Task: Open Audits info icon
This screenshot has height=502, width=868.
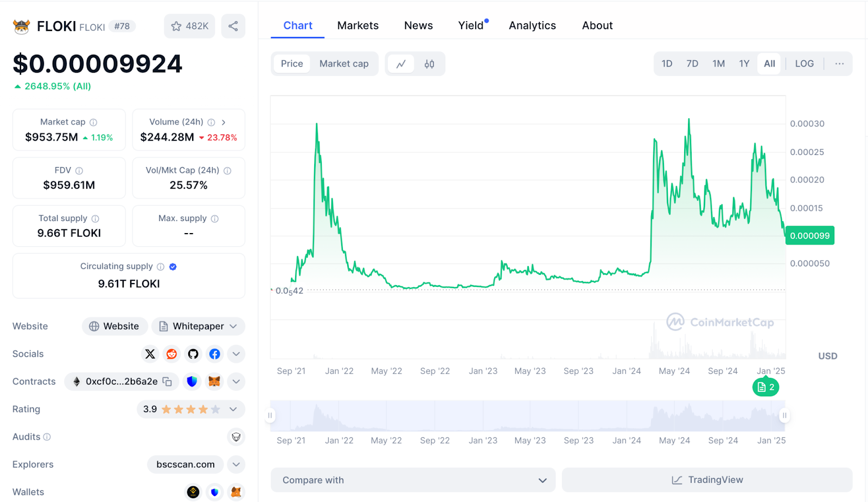Action: click(47, 437)
